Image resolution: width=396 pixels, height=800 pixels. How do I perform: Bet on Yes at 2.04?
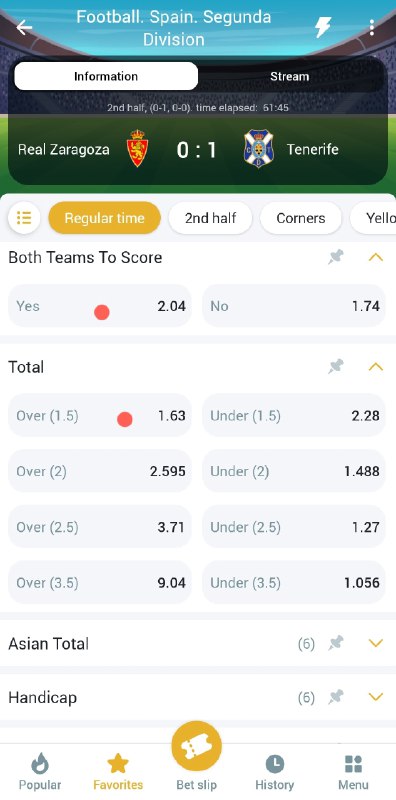100,306
